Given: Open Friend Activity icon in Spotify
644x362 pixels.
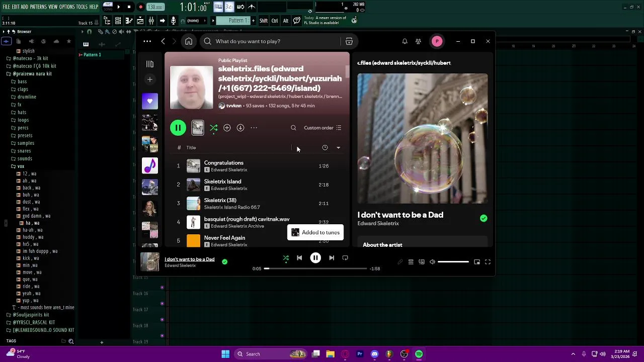Looking at the screenshot, I should (x=418, y=41).
